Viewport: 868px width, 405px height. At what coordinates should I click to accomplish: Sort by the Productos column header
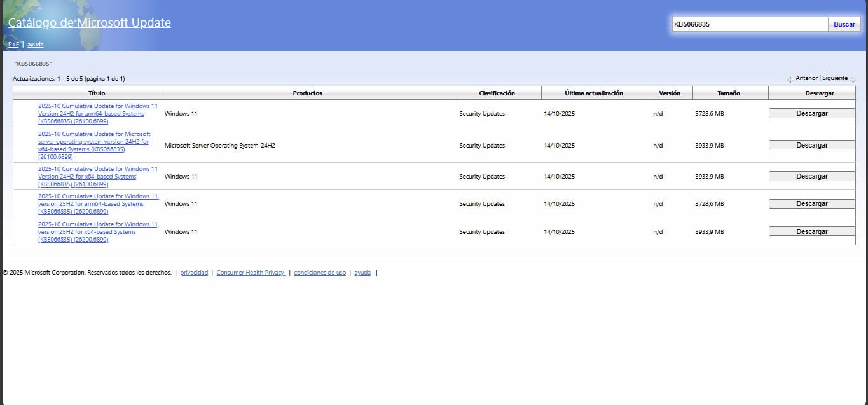pyautogui.click(x=307, y=93)
